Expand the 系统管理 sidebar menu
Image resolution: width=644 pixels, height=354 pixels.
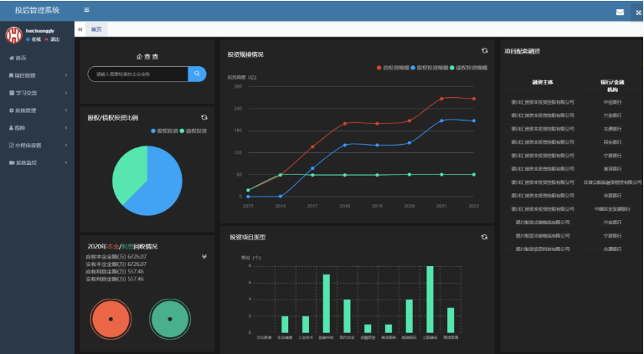coord(37,110)
